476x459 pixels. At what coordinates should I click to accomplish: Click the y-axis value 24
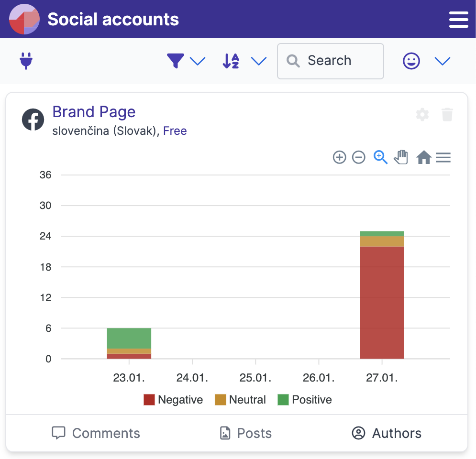tap(45, 236)
